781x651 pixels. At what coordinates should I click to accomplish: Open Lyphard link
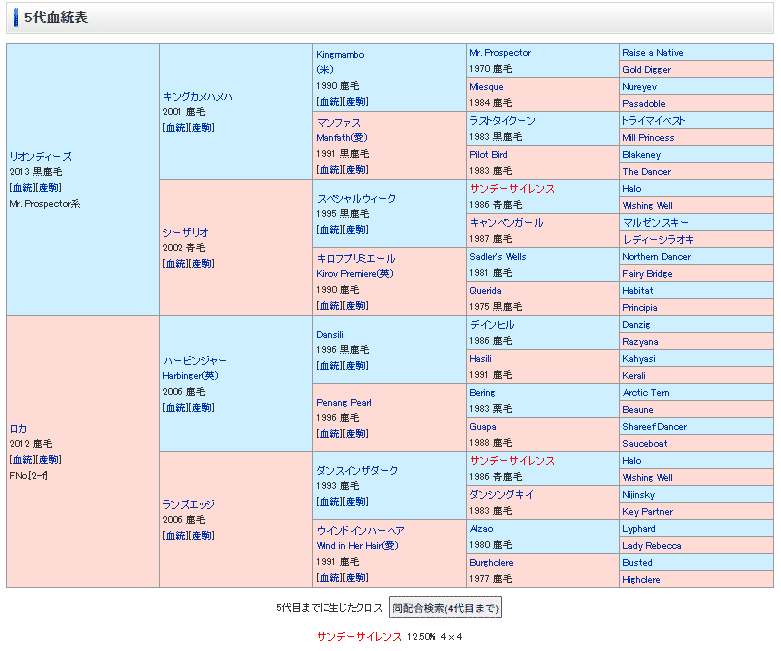(x=639, y=528)
